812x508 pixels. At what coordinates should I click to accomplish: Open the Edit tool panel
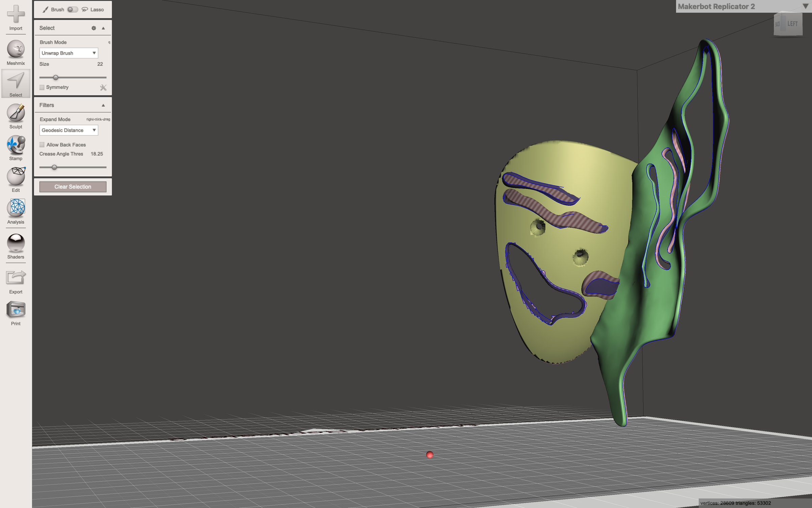16,176
